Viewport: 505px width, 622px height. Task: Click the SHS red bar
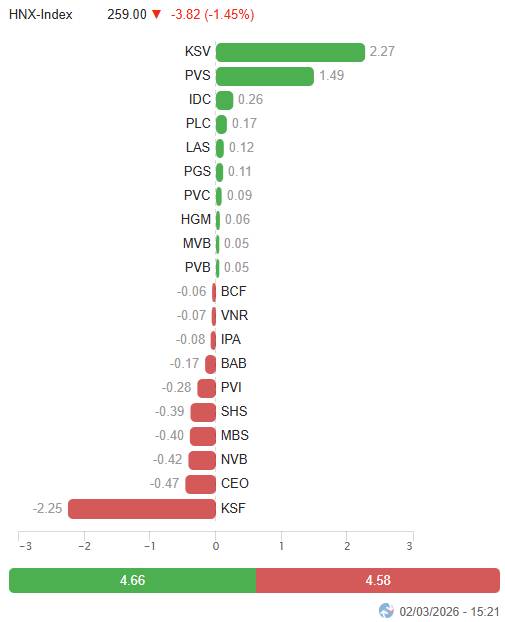(x=203, y=413)
